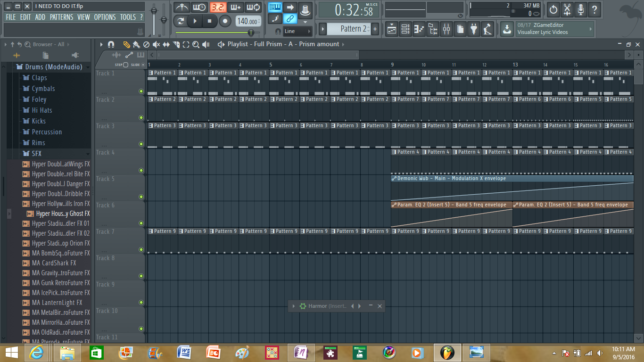This screenshot has height=362, width=644.
Task: Open the Playlist window from the toolbar
Action: [392, 29]
